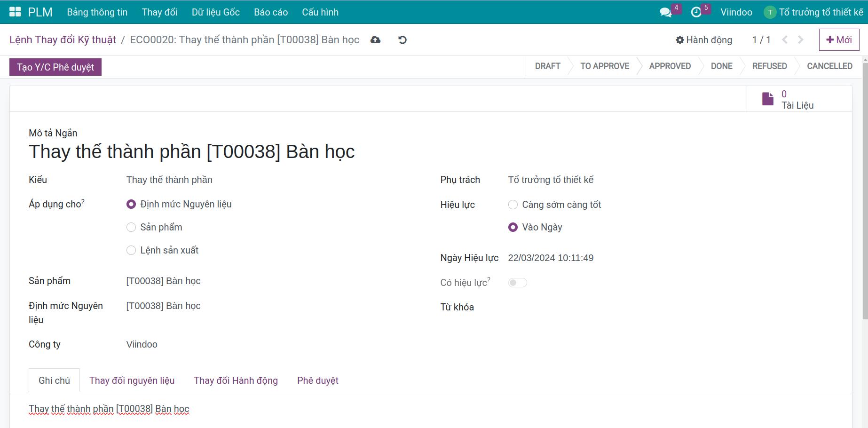Select Lệnh sản xuất radio option
This screenshot has width=868, height=428.
click(x=131, y=250)
